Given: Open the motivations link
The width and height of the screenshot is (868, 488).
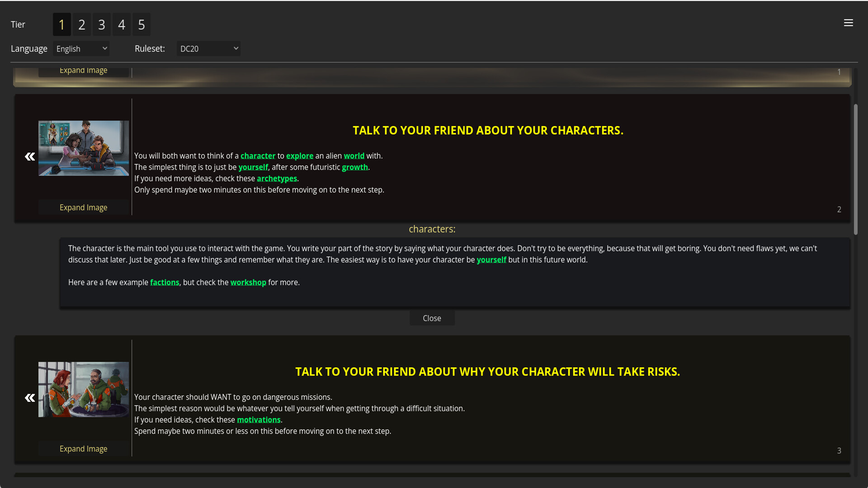Looking at the screenshot, I should pos(259,420).
